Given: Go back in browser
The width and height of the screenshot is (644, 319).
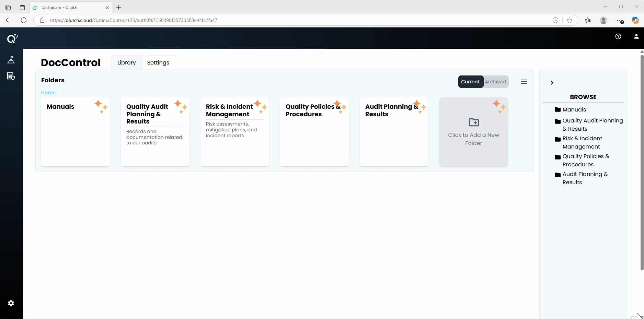Looking at the screenshot, I should 9,20.
